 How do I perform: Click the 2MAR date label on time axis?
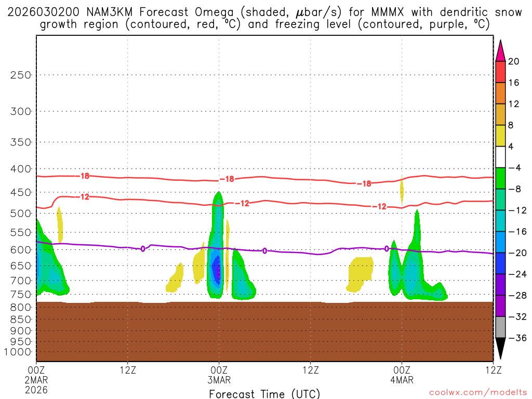[36, 380]
